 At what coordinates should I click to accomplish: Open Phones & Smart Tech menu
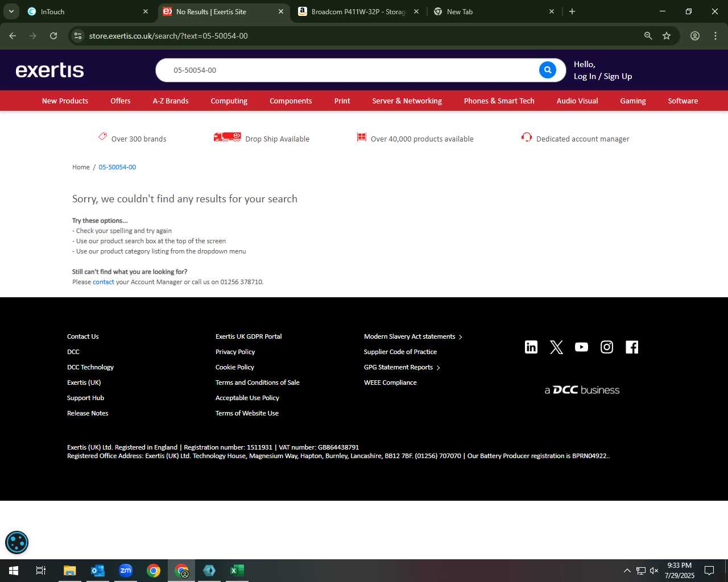pos(499,101)
